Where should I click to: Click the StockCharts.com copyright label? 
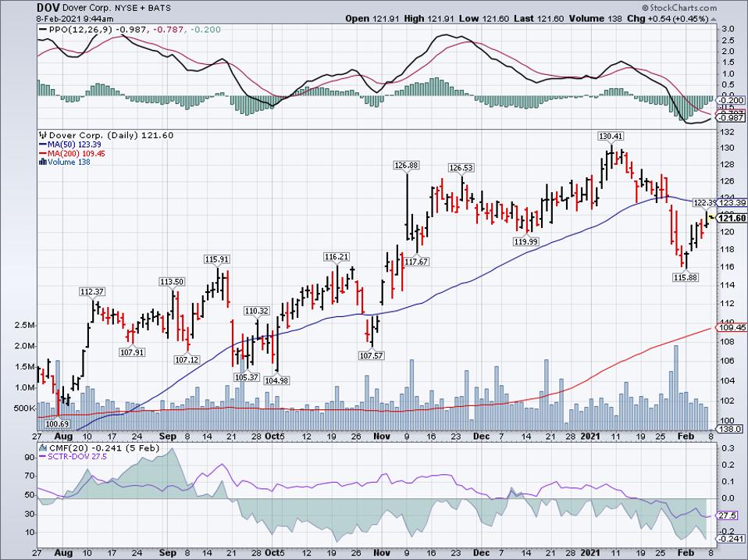(679, 8)
